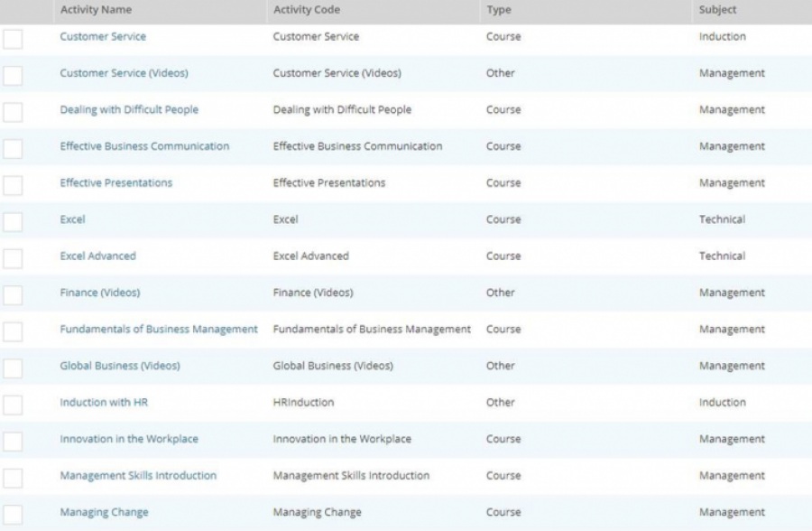Sort by Activity Name column header
This screenshot has height=531, width=812.
(96, 9)
